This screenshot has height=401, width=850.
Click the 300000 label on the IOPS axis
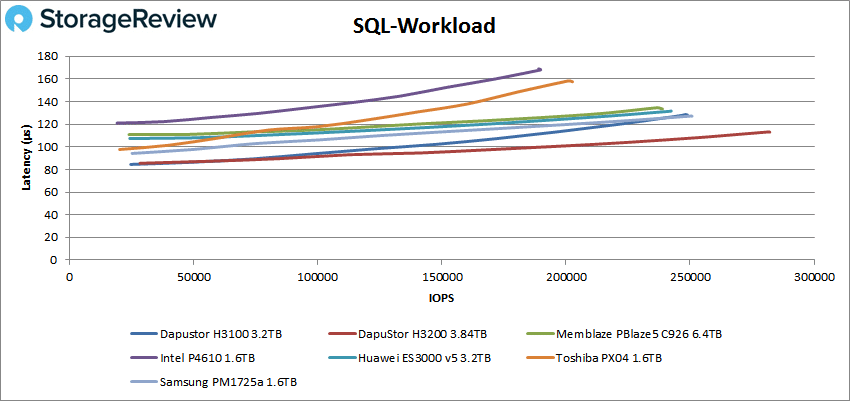[814, 276]
